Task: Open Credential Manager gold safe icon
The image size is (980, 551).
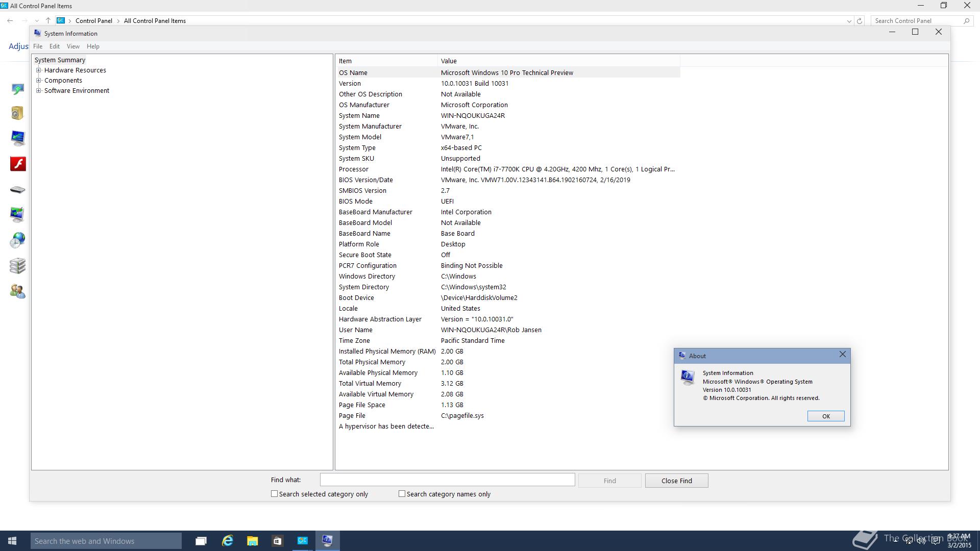Action: pos(17,113)
